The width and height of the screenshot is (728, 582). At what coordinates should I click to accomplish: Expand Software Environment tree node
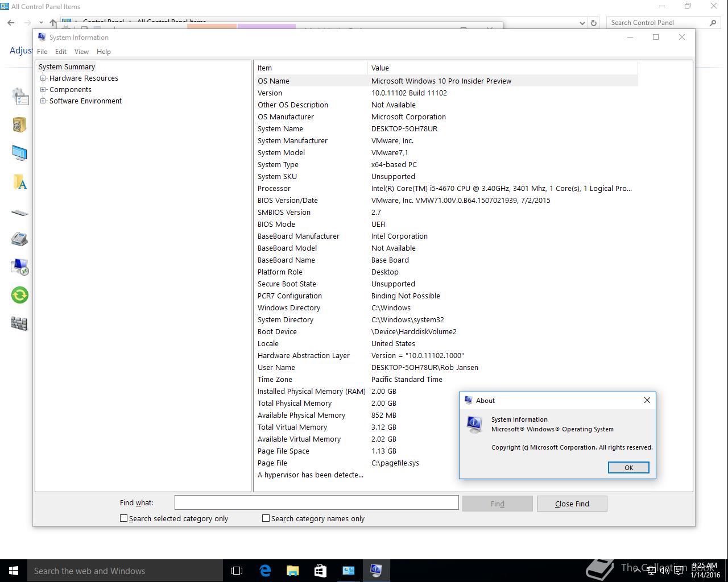click(43, 101)
